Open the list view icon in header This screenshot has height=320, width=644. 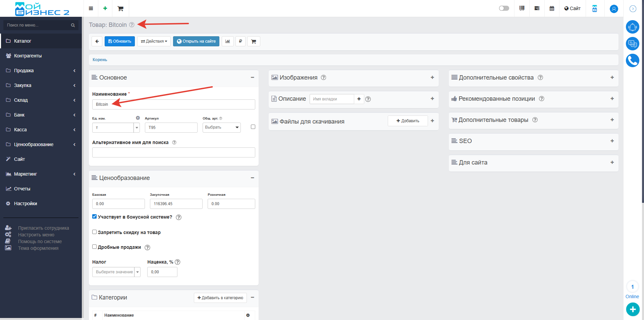tap(537, 8)
